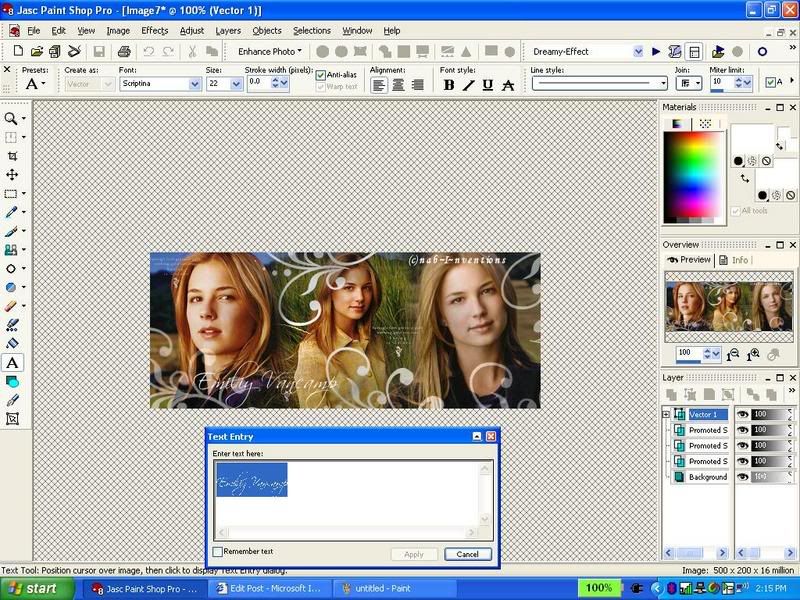Open the script dropdown showing Dreamy-Effect
The height and width of the screenshot is (600, 800).
tap(638, 52)
